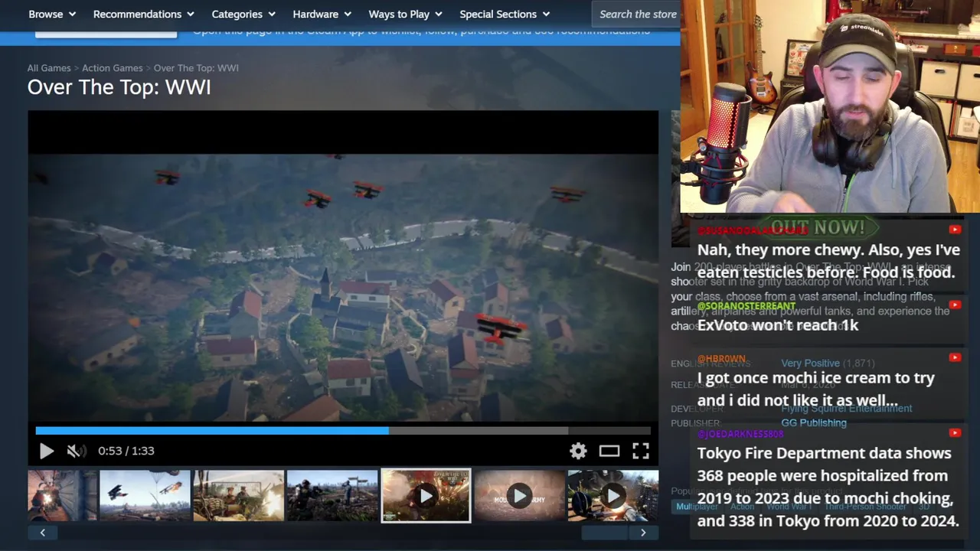Open GG Publishing publisher link
Image resolution: width=980 pixels, height=551 pixels.
point(814,422)
